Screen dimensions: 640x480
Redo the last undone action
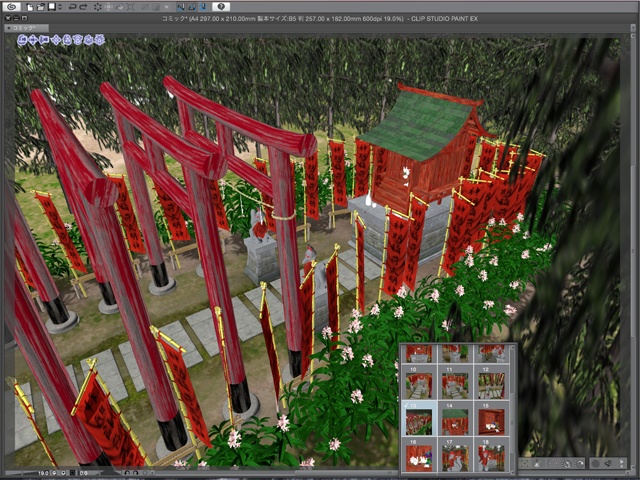83,7
